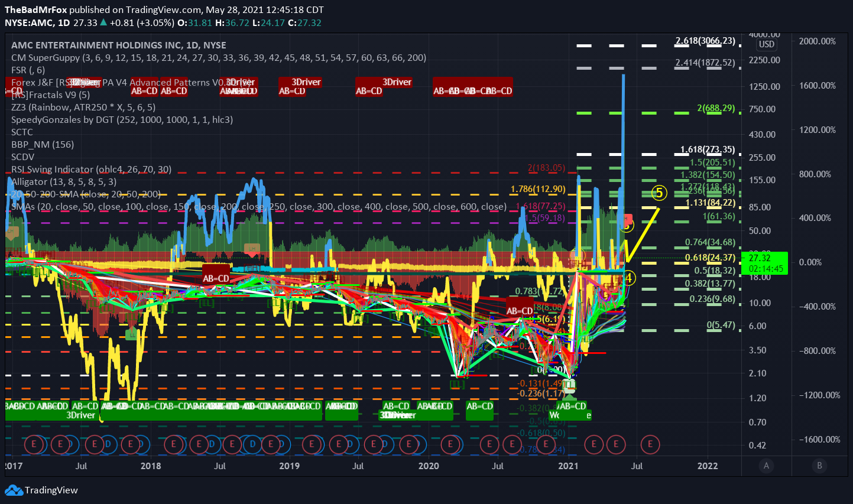Click the NYSE:AMC, 1D symbol title
This screenshot has width=853, height=504.
tap(38, 23)
